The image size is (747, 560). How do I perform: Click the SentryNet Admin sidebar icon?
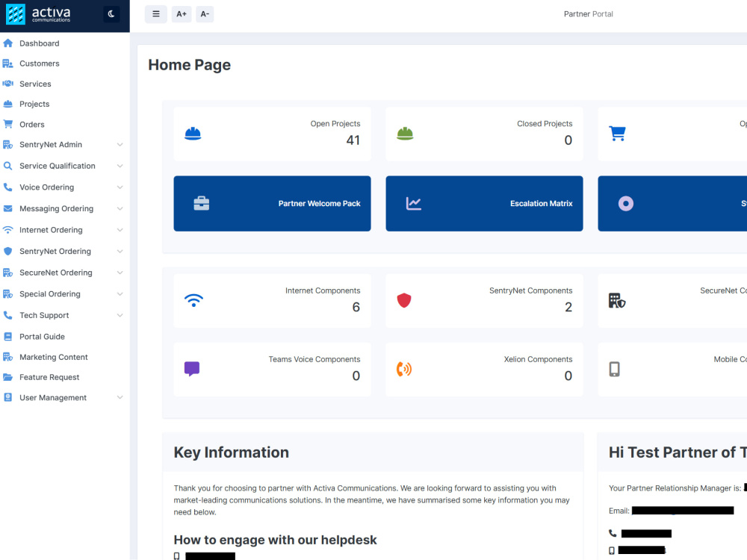7,144
